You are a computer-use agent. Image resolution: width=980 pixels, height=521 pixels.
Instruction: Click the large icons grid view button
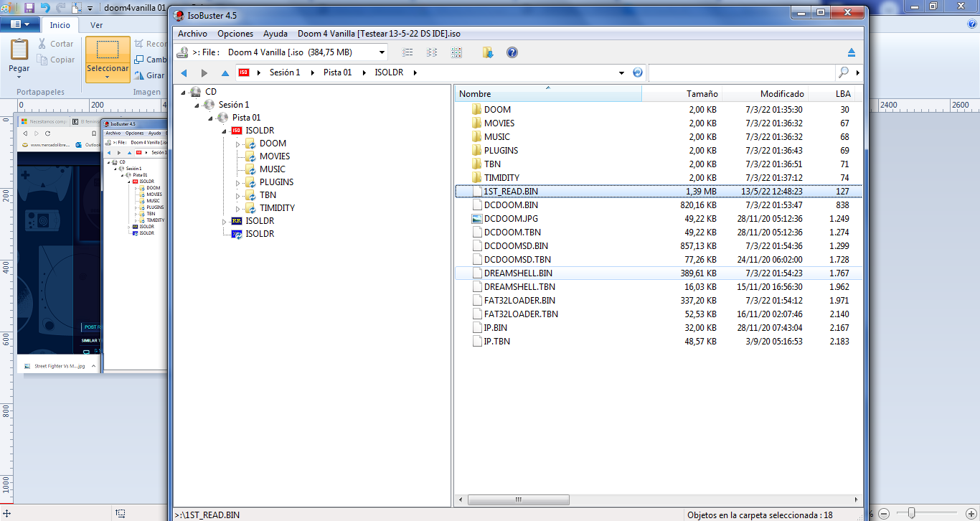(x=456, y=52)
